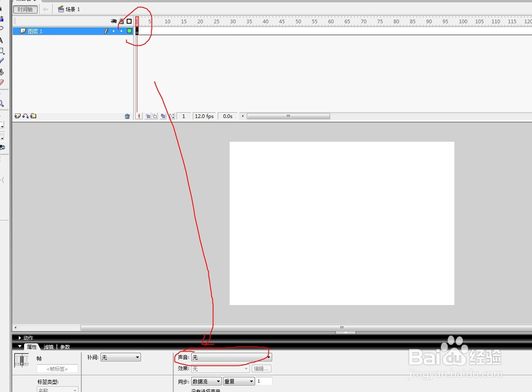The image size is (532, 392).
Task: Click the padlock lock all layers header
Action: click(x=121, y=21)
